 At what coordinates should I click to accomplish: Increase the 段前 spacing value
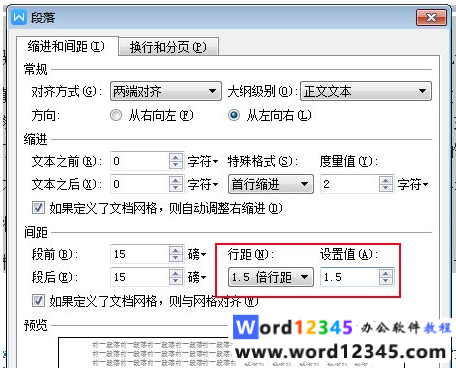click(176, 250)
